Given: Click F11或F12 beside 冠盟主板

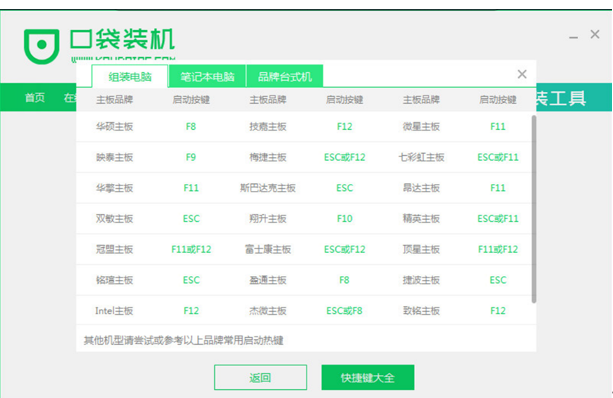Looking at the screenshot, I should (191, 249).
